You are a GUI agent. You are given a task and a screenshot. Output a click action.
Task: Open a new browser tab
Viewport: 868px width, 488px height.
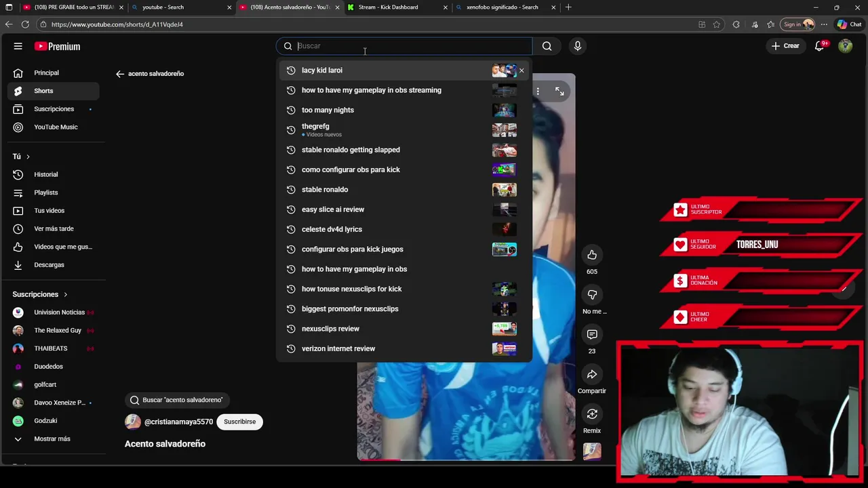point(568,7)
